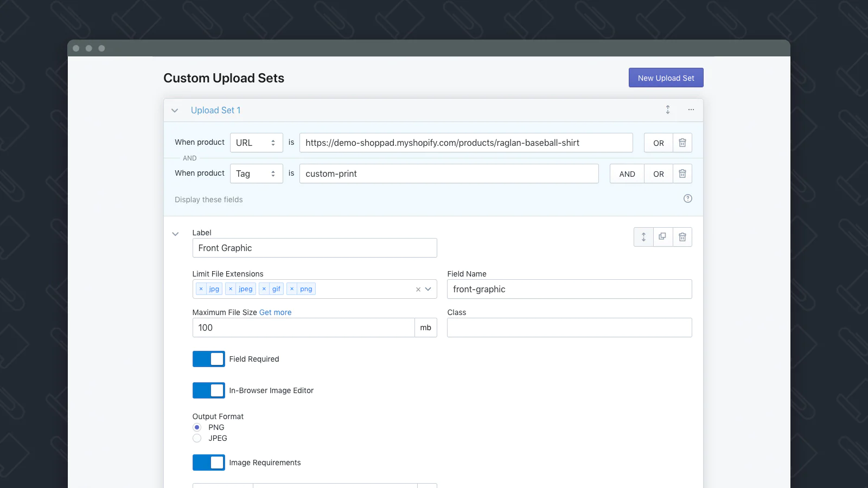Delete the Front Graphic field with trash icon

(682, 237)
